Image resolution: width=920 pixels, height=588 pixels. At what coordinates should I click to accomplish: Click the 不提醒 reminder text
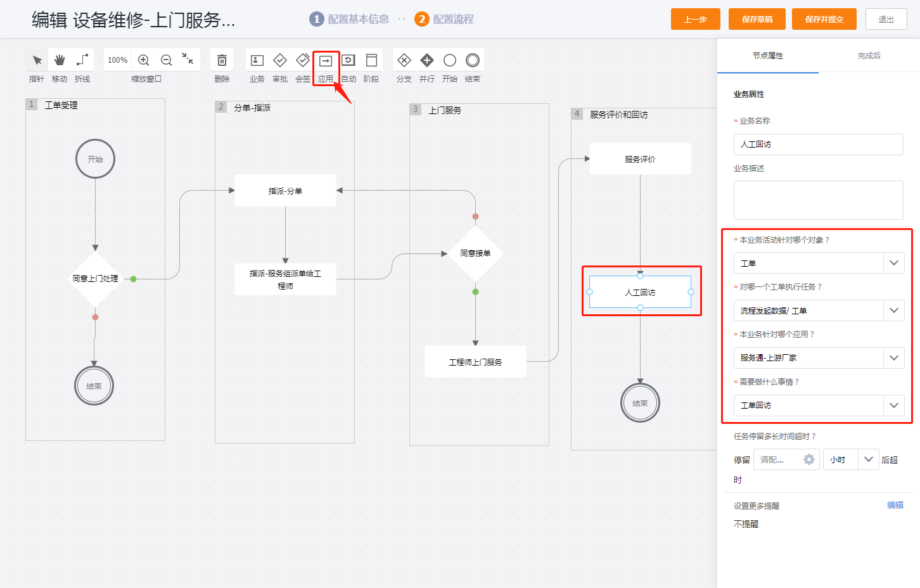[746, 524]
